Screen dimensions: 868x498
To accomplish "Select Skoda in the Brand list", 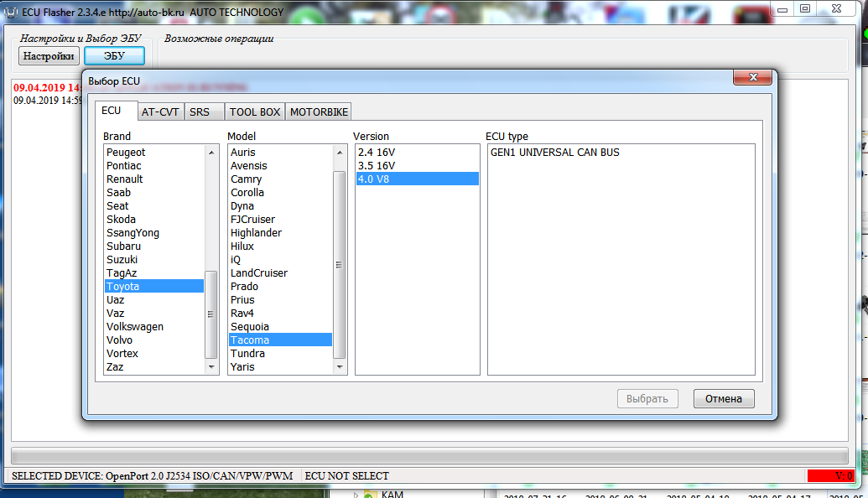I will pos(154,219).
